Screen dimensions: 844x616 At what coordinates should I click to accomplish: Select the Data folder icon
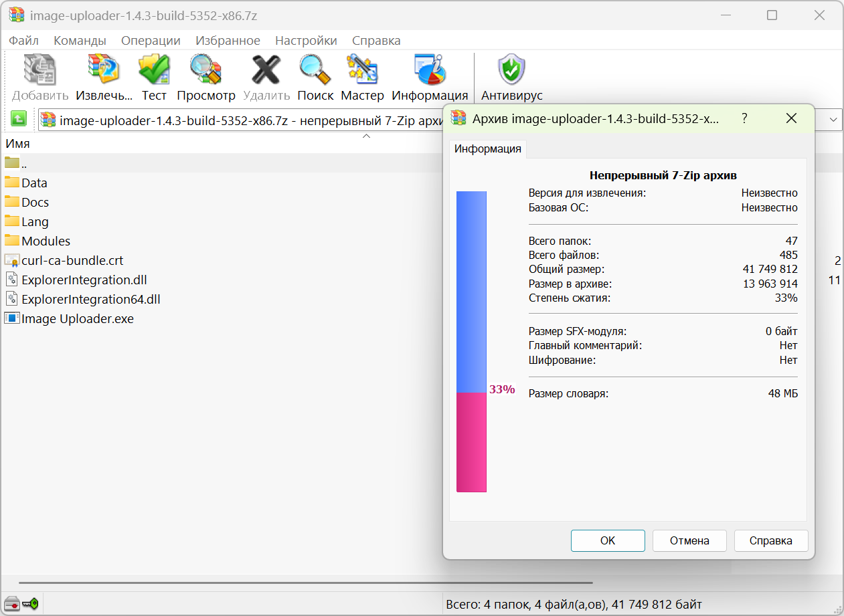12,183
